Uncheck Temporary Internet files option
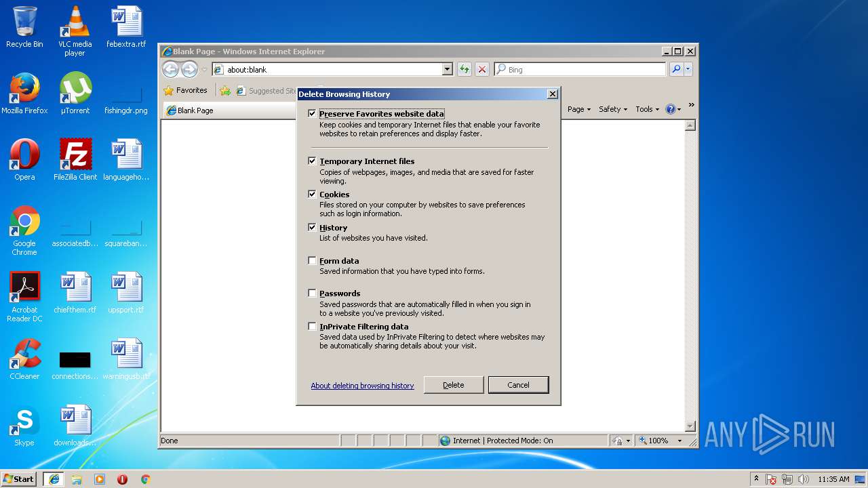The height and width of the screenshot is (488, 868). pyautogui.click(x=312, y=161)
